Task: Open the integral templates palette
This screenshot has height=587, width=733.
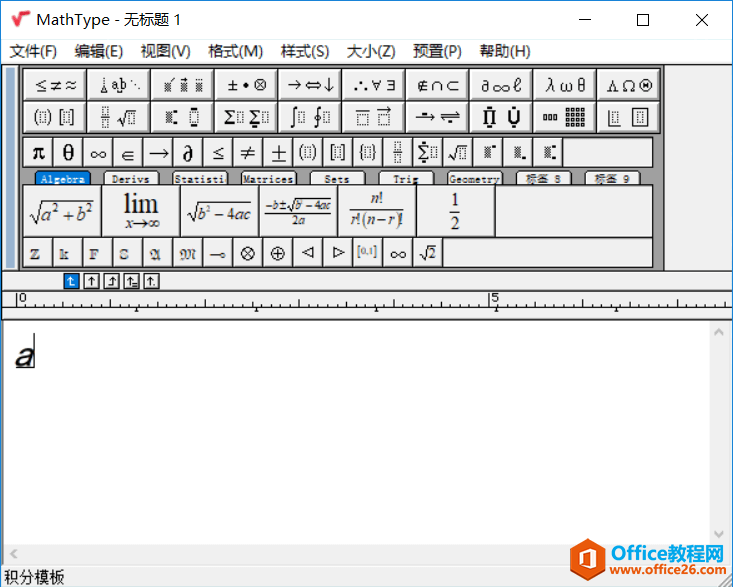Action: coord(310,117)
